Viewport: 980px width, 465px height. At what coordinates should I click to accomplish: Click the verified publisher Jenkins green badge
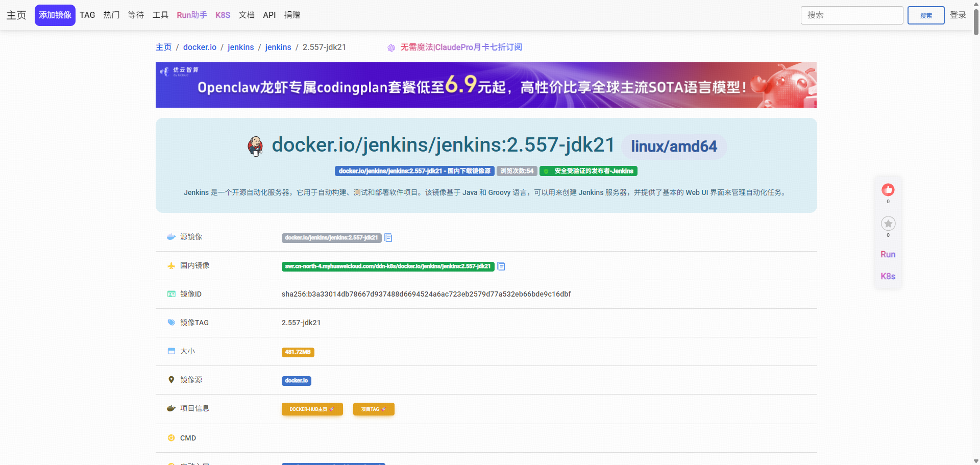click(589, 171)
